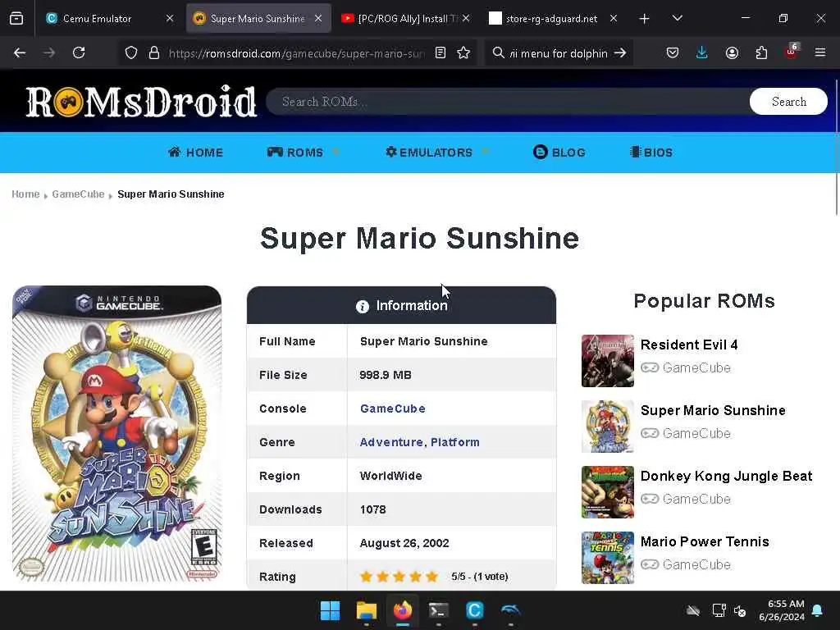Open EMULATORS navigation menu

coord(429,152)
